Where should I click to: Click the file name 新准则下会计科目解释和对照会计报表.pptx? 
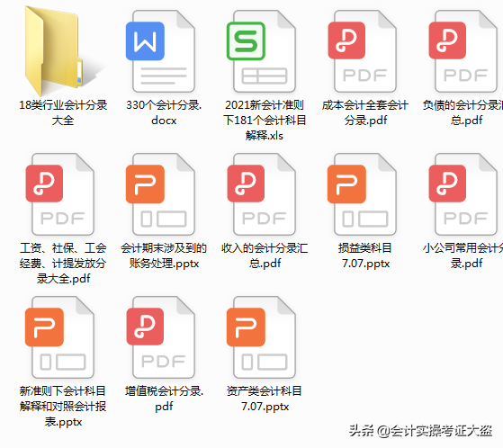63,407
